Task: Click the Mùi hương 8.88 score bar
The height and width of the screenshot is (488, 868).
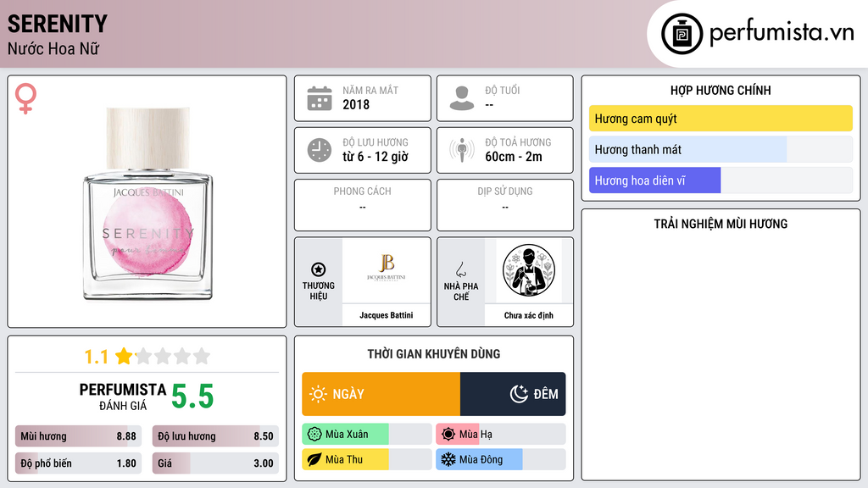Action: tap(78, 436)
